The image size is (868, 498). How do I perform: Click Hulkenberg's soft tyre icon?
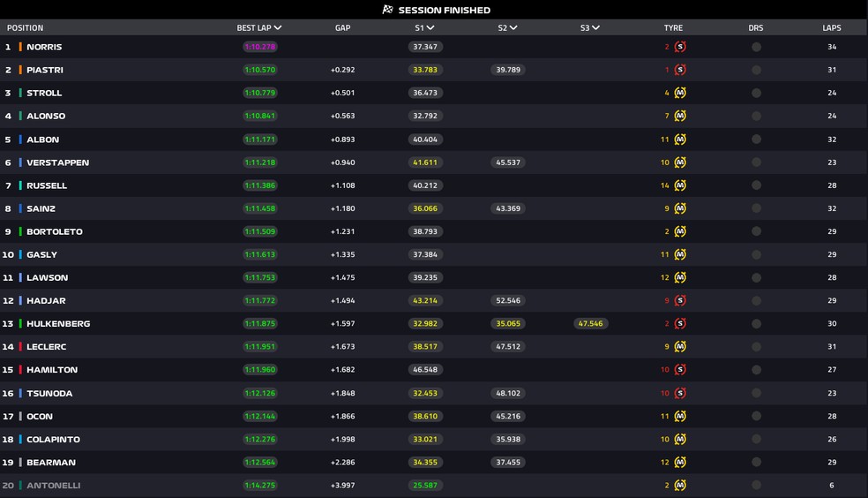point(680,323)
